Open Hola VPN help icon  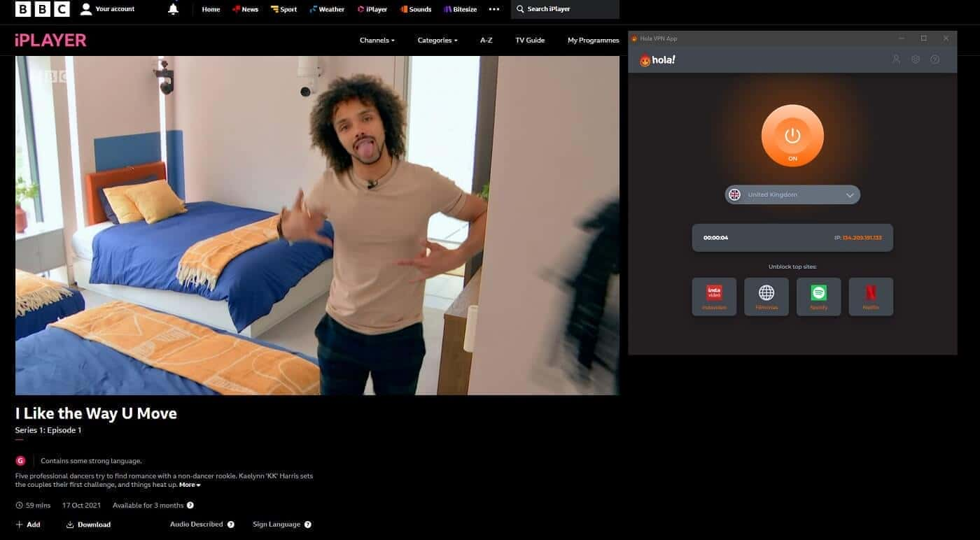935,59
